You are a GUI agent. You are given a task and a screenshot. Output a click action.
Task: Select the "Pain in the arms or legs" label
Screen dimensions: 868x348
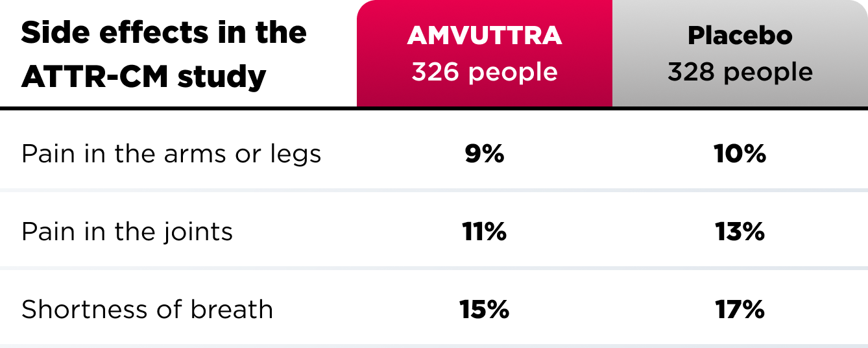(x=171, y=155)
